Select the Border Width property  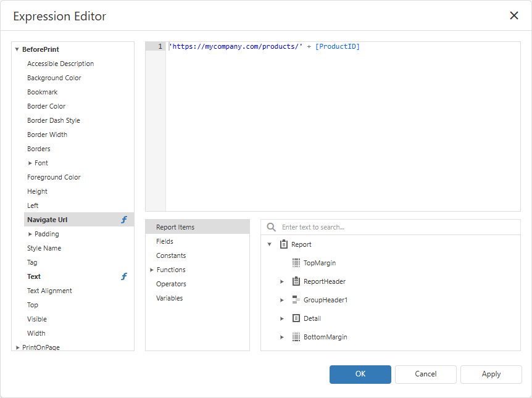(x=79, y=135)
